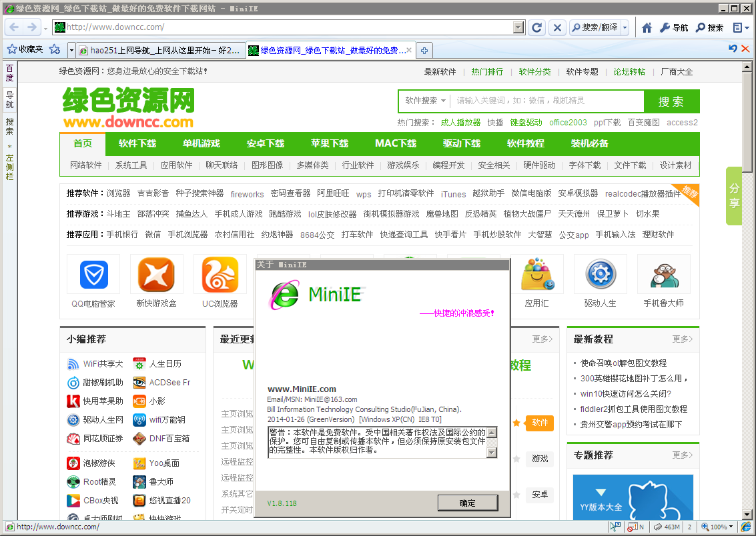This screenshot has height=536, width=756.
Task: Click the green 搜索 button
Action: click(671, 101)
